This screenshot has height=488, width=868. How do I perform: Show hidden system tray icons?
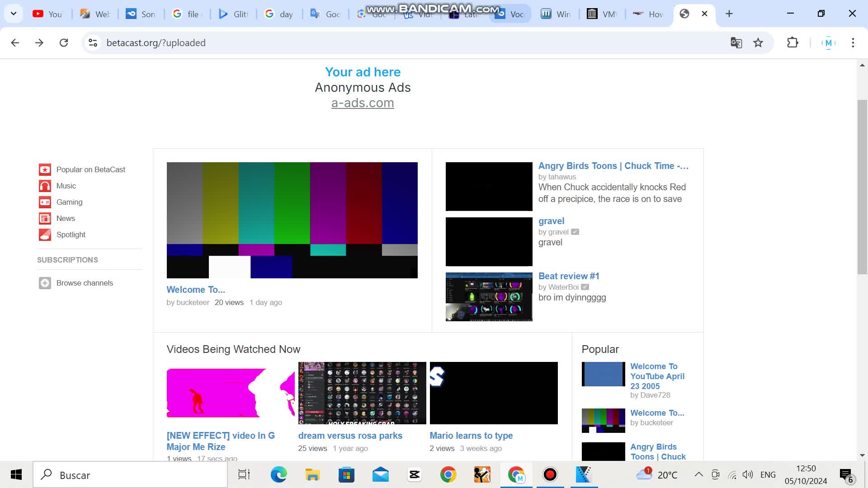click(698, 474)
